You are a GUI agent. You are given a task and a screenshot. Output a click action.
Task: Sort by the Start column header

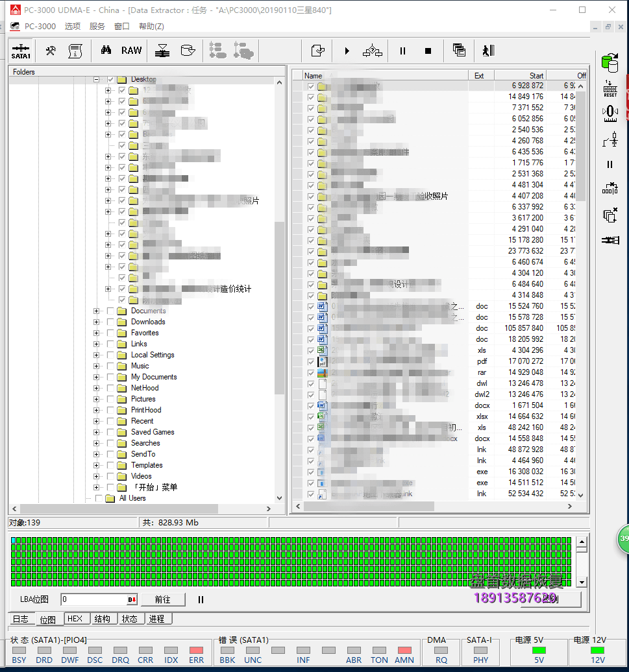coord(520,75)
